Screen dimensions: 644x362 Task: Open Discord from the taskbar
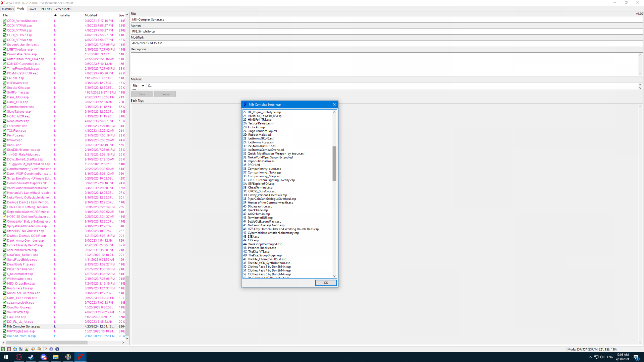click(43, 357)
